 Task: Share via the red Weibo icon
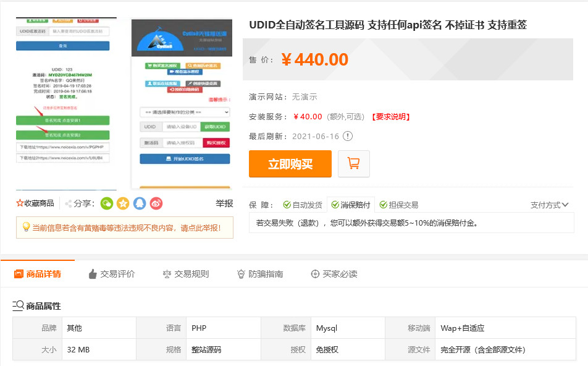pos(156,203)
